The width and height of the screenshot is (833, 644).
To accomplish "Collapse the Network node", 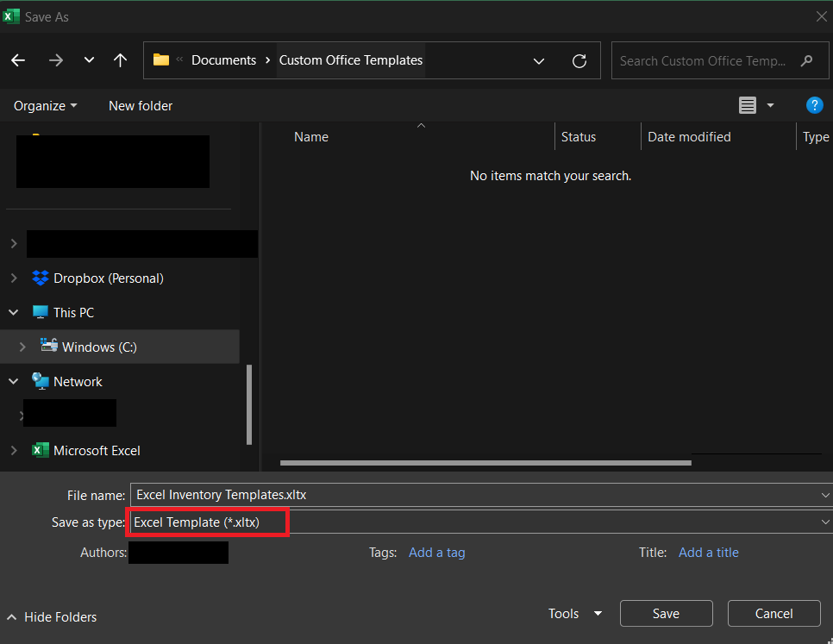I will coord(14,382).
